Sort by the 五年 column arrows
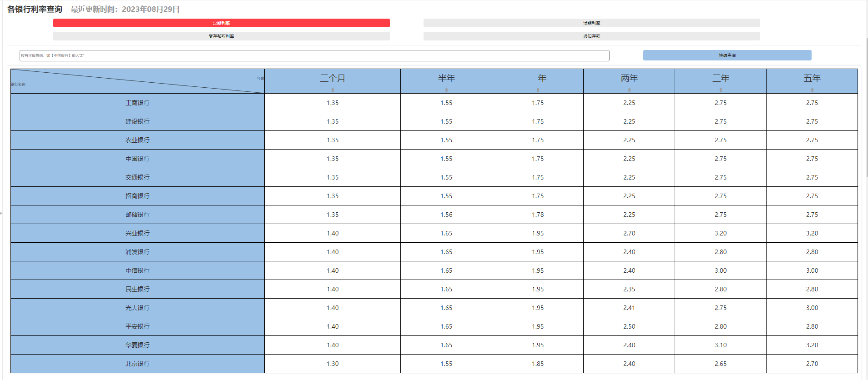The image size is (868, 380). tap(812, 90)
